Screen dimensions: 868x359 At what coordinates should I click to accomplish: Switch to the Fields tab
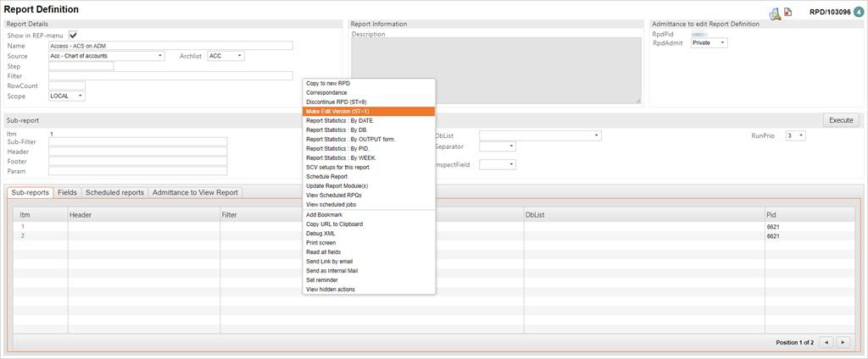67,192
